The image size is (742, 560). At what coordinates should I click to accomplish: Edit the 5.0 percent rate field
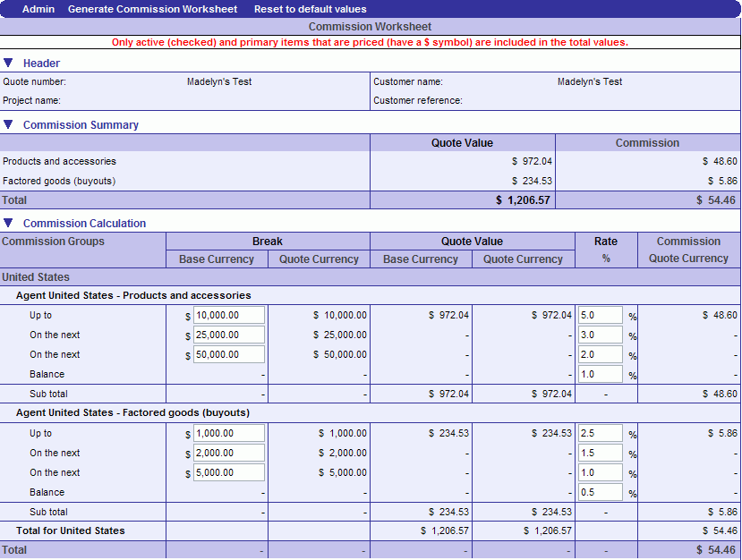[x=600, y=315]
